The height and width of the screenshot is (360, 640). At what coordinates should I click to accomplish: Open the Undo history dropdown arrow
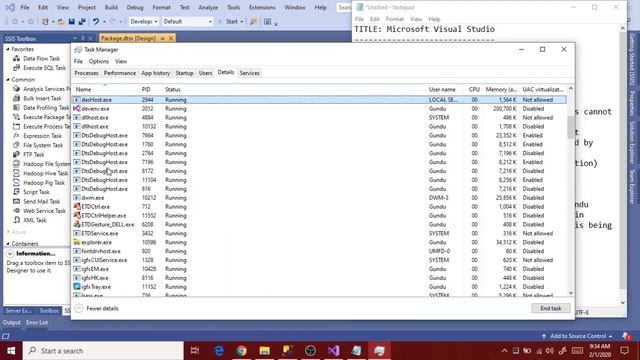coord(104,22)
